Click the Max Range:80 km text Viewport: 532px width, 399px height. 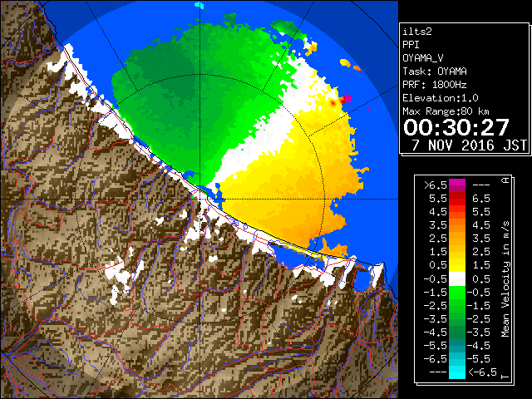(x=446, y=111)
